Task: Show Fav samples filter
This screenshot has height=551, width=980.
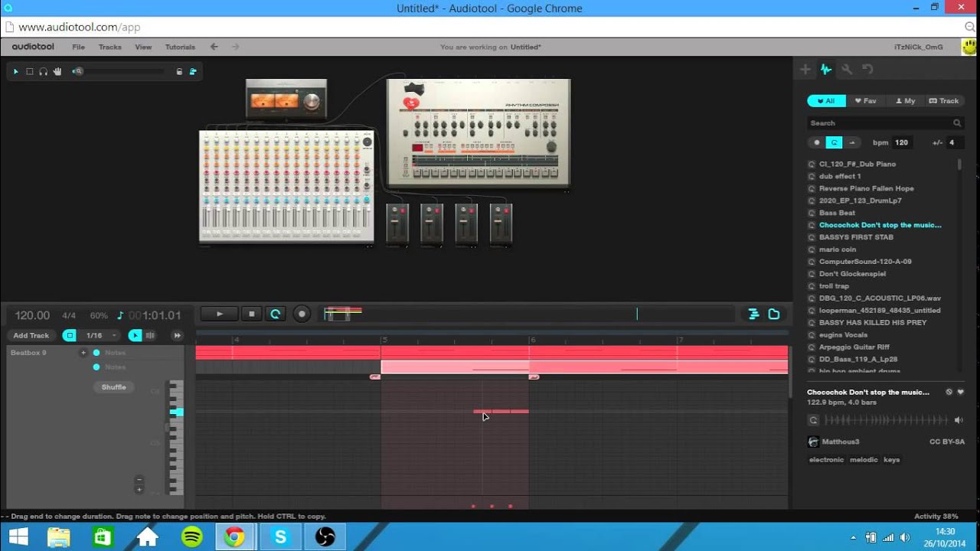Action: click(x=865, y=100)
